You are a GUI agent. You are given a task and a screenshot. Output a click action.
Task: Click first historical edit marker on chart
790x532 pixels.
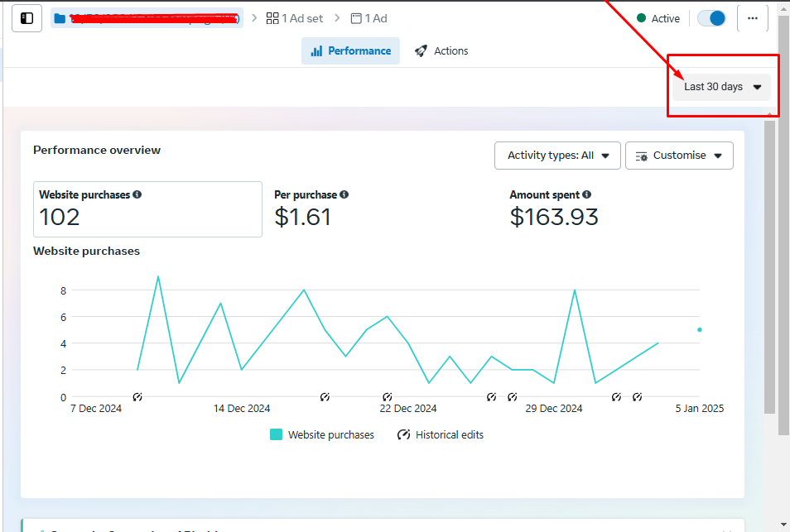coord(137,397)
